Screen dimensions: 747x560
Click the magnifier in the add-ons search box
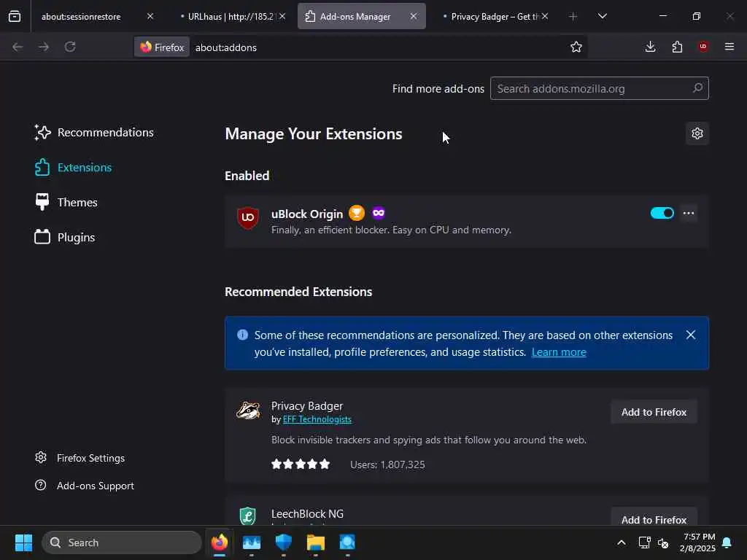(697, 88)
